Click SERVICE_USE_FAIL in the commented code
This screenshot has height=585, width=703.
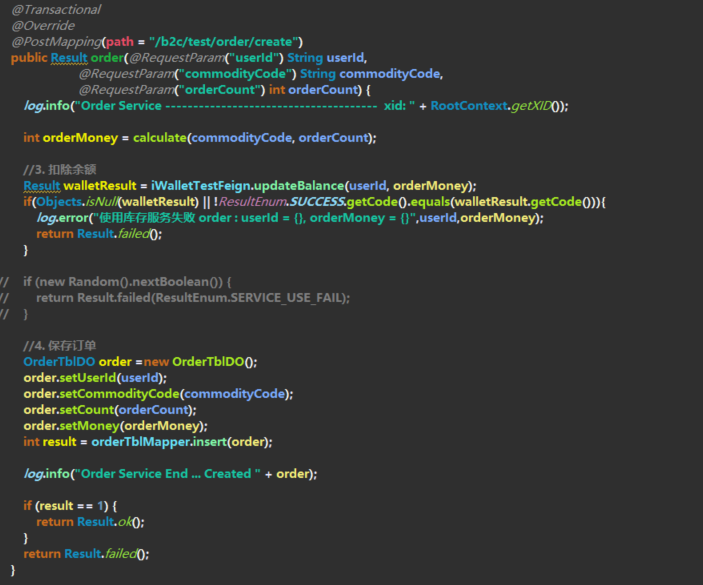(286, 298)
